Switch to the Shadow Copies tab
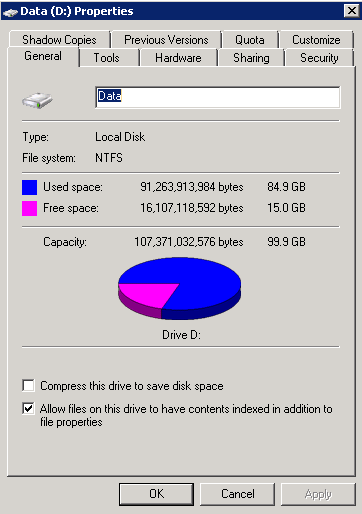Image resolution: width=362 pixels, height=514 pixels. pyautogui.click(x=60, y=40)
